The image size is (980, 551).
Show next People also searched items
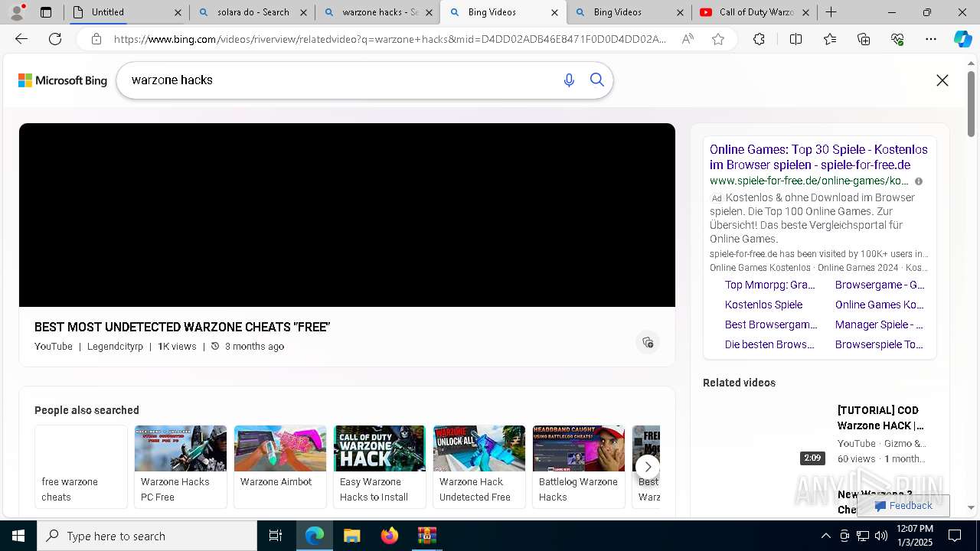(x=648, y=467)
